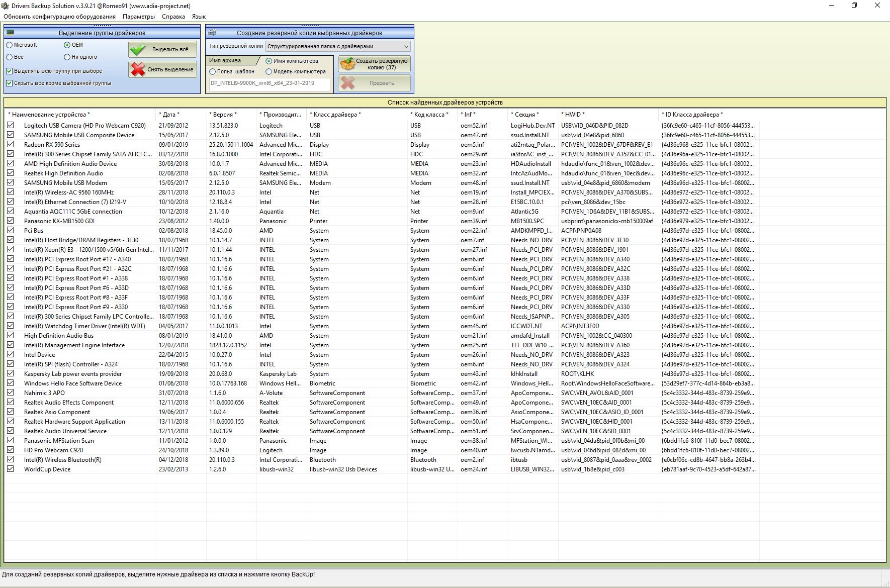Click icon in Создание резервной копии header
The height and width of the screenshot is (588, 890).
coord(212,33)
